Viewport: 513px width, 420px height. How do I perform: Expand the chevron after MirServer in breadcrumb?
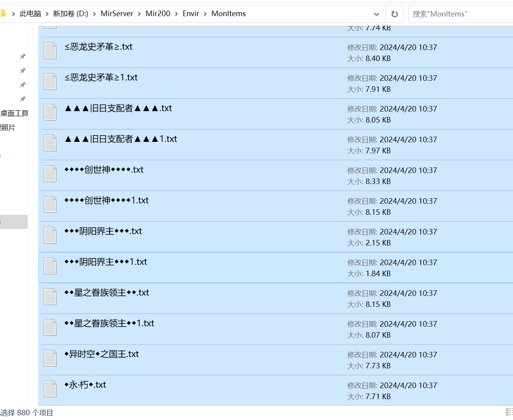[140, 14]
